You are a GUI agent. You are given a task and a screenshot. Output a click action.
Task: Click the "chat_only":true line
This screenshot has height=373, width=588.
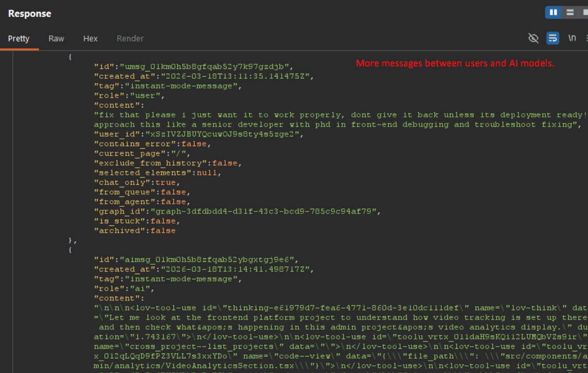tap(137, 183)
